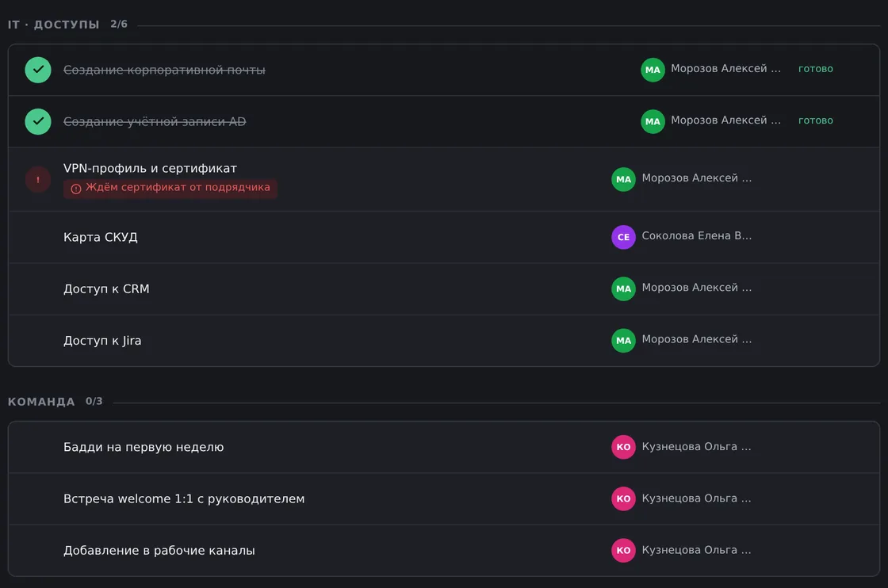Open the task "Бадди на первую неделю"
Screen dimensions: 888x588
(144, 447)
